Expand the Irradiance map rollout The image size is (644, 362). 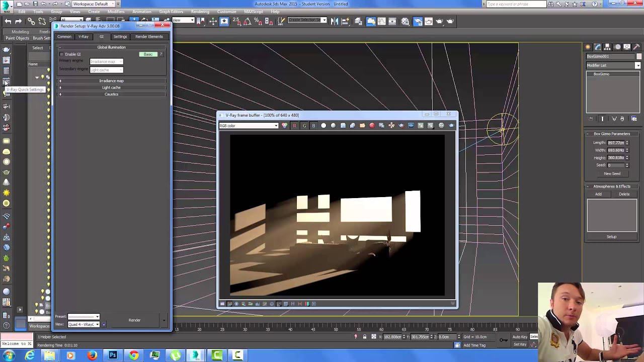coord(111,81)
